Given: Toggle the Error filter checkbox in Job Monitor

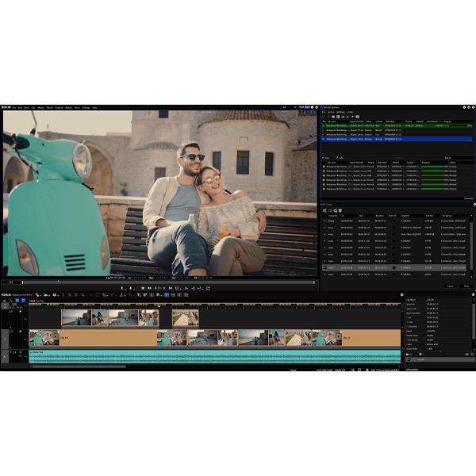Looking at the screenshot, I should pyautogui.click(x=323, y=158).
